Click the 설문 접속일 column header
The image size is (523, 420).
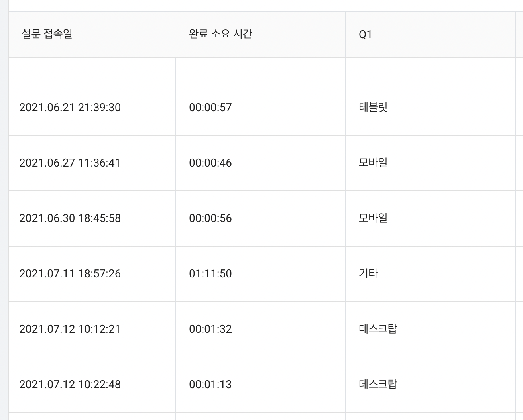coord(47,34)
